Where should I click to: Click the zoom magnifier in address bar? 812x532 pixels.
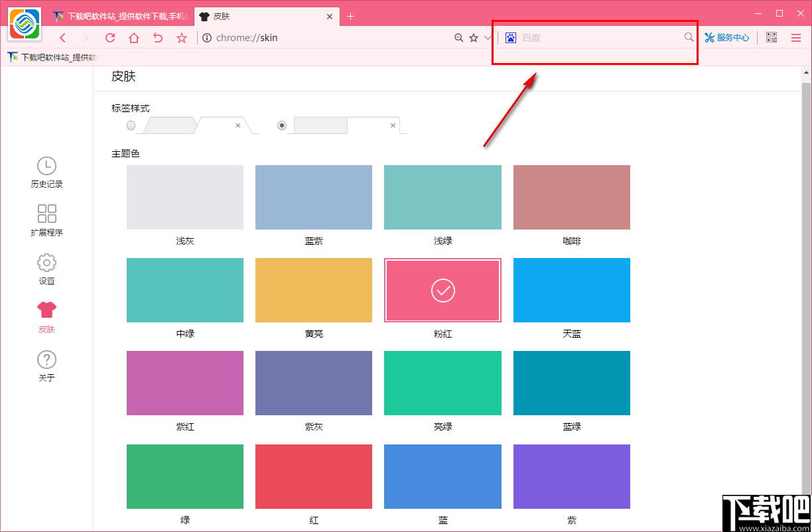tap(458, 38)
